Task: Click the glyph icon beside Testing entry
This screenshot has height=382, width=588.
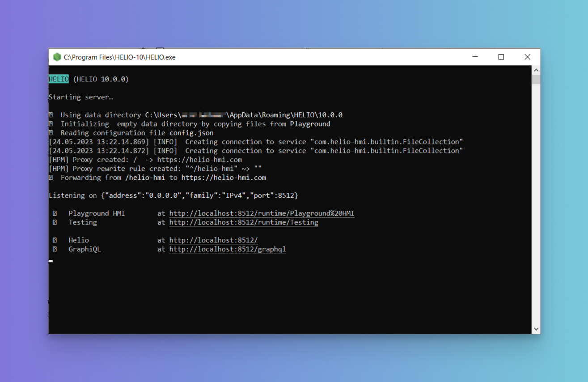Action: pos(55,222)
